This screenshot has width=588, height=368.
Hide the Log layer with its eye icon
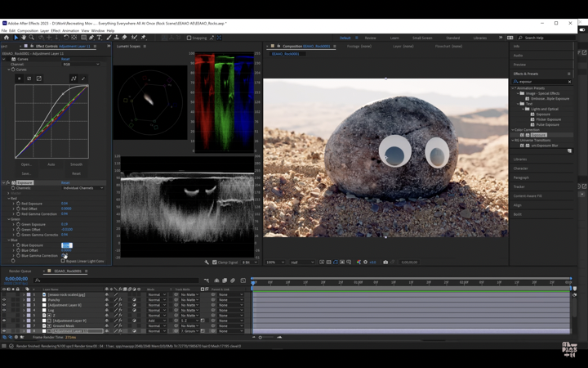(x=4, y=311)
